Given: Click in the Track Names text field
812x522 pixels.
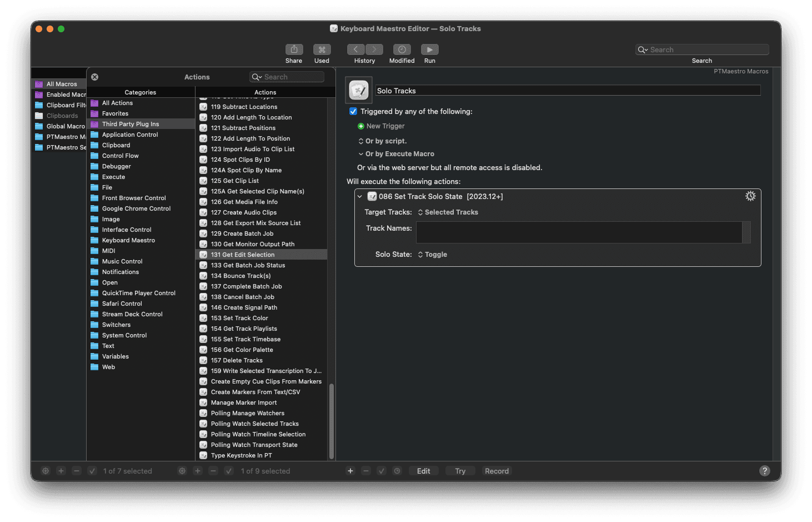Looking at the screenshot, I should (579, 232).
